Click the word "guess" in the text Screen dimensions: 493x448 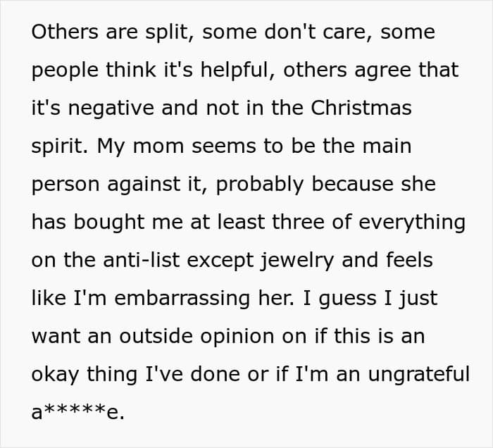(349, 299)
